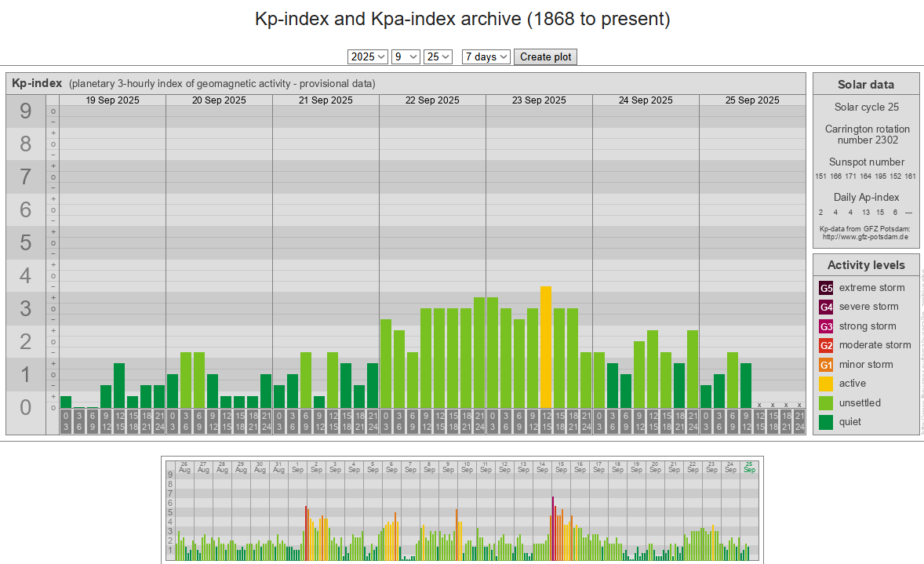Open the 7 days range dropdown
The height and width of the screenshot is (564, 924).
486,56
